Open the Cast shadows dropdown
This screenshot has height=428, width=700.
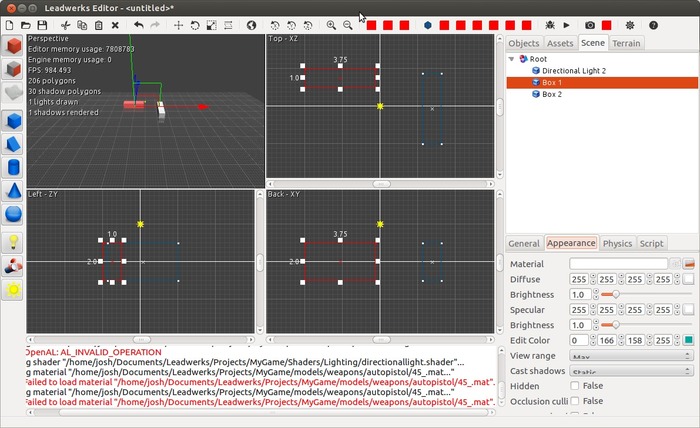pyautogui.click(x=631, y=371)
